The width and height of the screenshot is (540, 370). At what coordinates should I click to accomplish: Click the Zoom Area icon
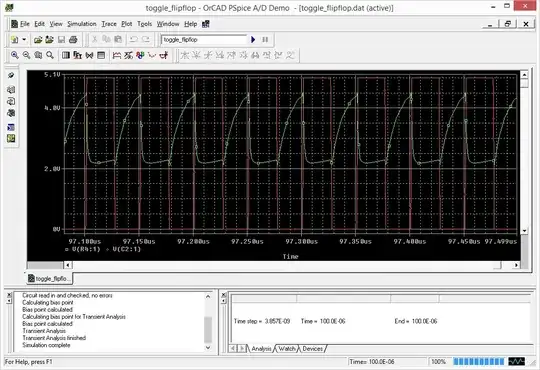tap(38, 55)
